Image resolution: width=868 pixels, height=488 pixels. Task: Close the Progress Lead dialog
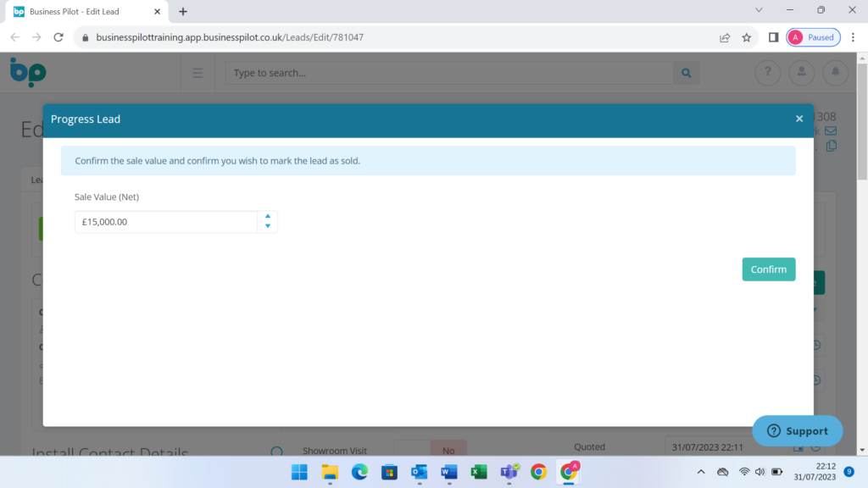(x=798, y=119)
